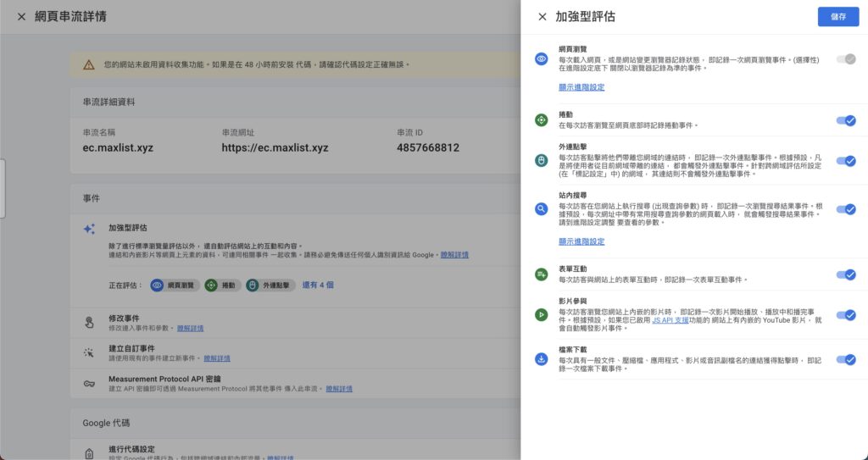868x460 pixels.
Task: Click the 表單互動 icon
Action: point(542,274)
